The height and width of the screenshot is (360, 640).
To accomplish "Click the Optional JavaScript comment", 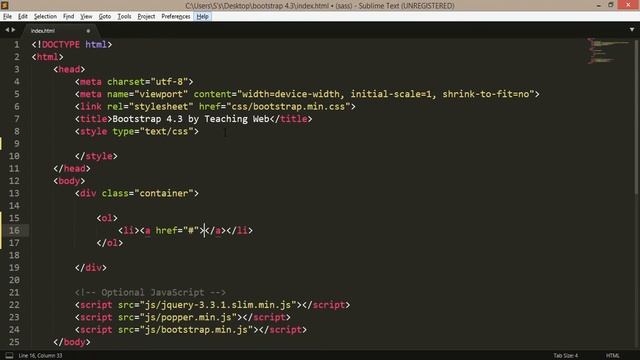I will pyautogui.click(x=150, y=292).
